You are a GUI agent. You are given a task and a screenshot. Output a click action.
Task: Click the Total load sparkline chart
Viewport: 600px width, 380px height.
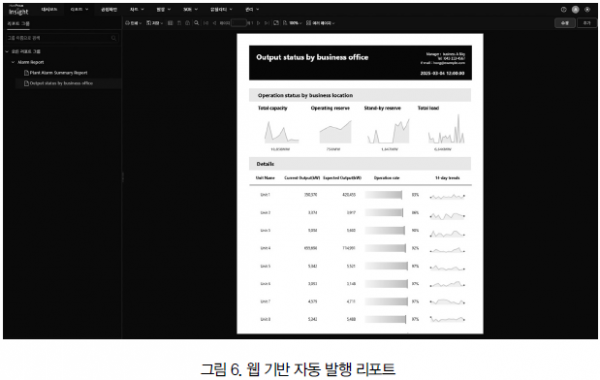tap(446, 129)
